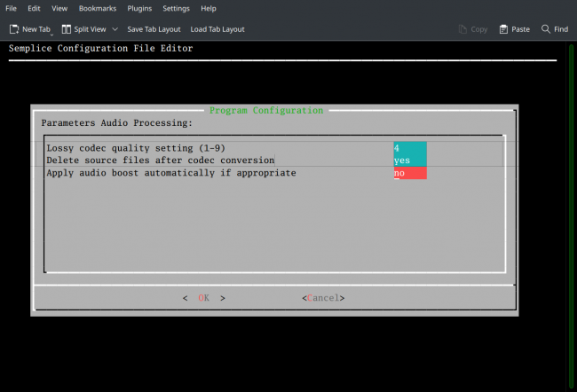Click the Split View icon
Screen dimensions: 577x392
click(67, 29)
